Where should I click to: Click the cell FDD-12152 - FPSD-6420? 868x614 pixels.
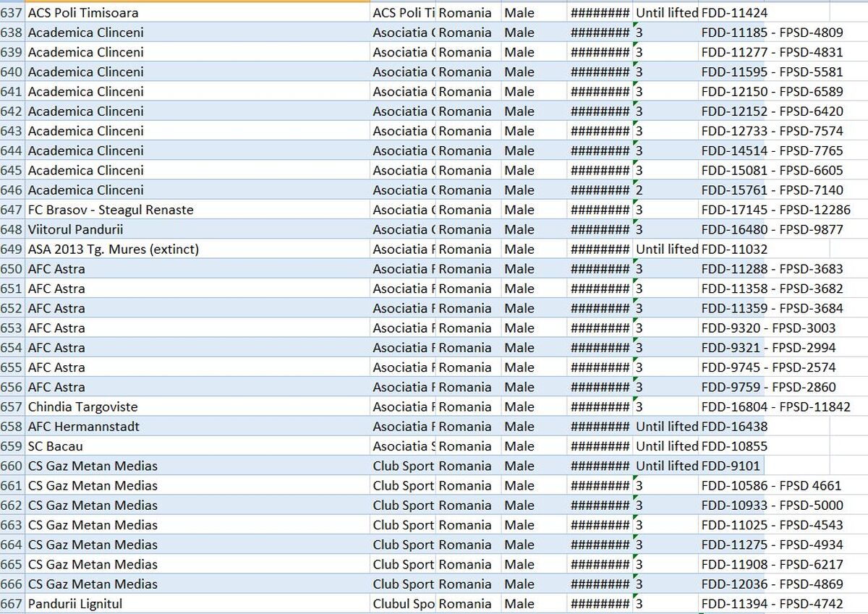click(772, 111)
